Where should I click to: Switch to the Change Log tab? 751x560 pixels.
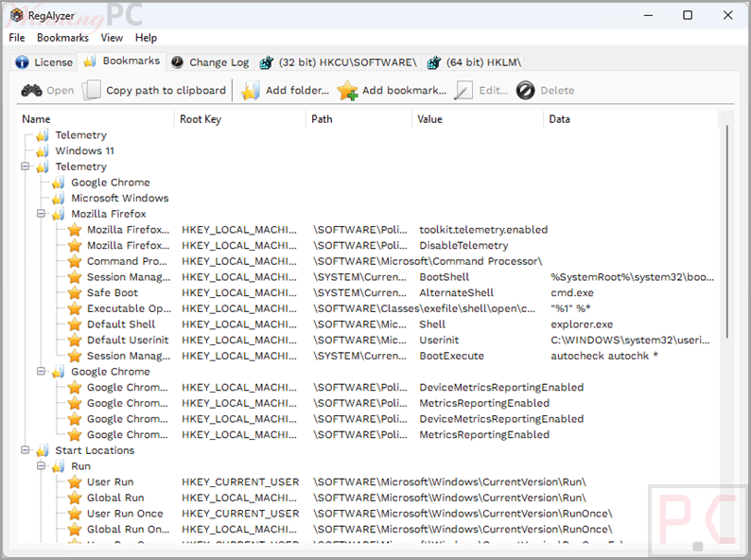[x=211, y=62]
